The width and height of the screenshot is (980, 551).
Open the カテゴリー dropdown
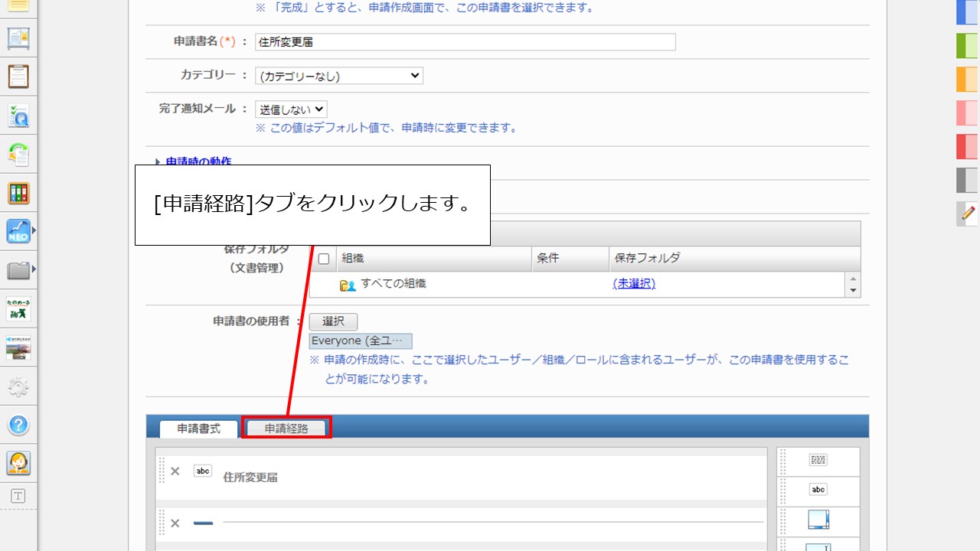(338, 76)
